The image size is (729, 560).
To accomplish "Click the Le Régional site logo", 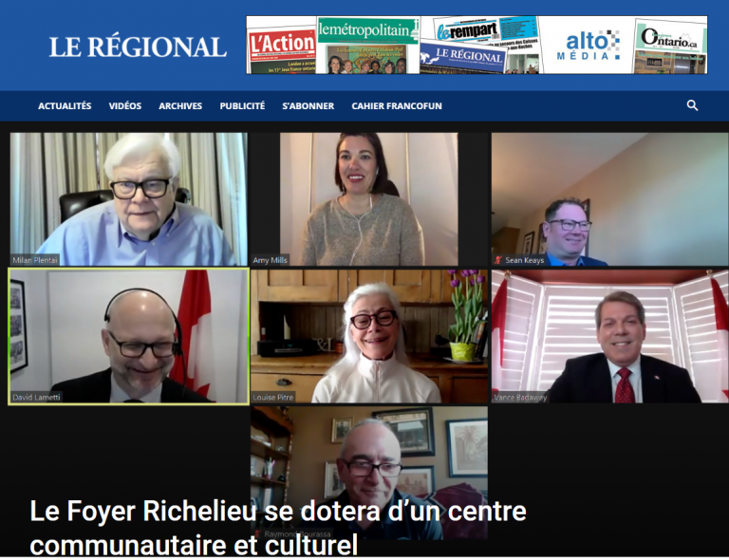I will click(x=138, y=47).
